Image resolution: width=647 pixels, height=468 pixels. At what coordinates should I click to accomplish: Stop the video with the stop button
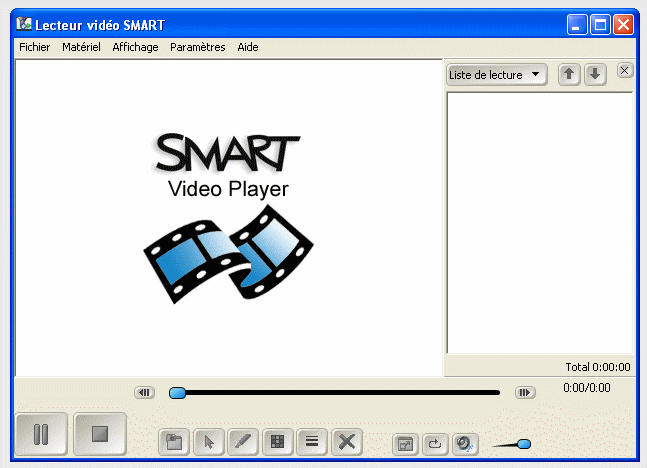click(x=100, y=434)
